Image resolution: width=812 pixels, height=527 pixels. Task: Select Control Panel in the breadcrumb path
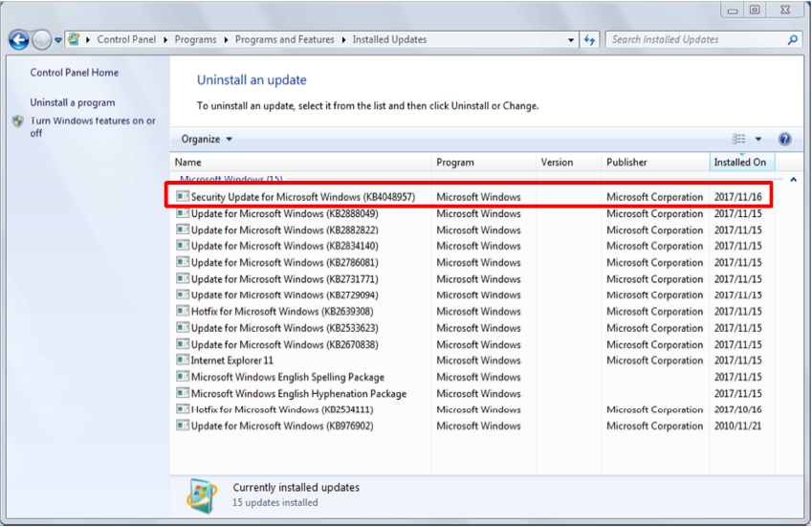point(126,39)
